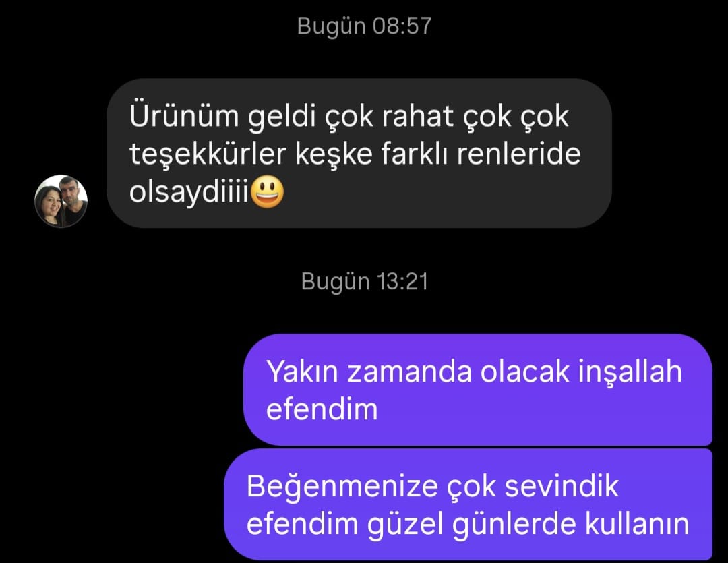Select the sent bubble "Beğenmenize çok sevindik"
Screen dimensions: 728x563
tap(468, 504)
